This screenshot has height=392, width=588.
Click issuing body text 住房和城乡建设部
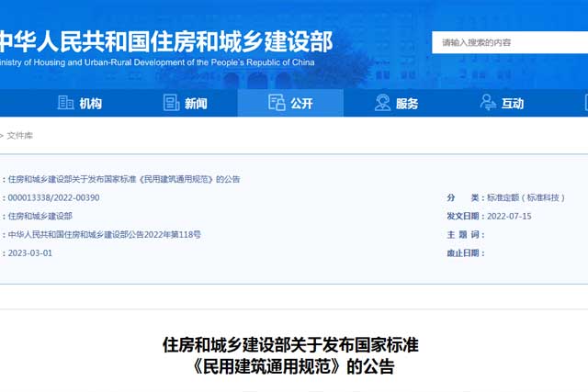click(40, 216)
